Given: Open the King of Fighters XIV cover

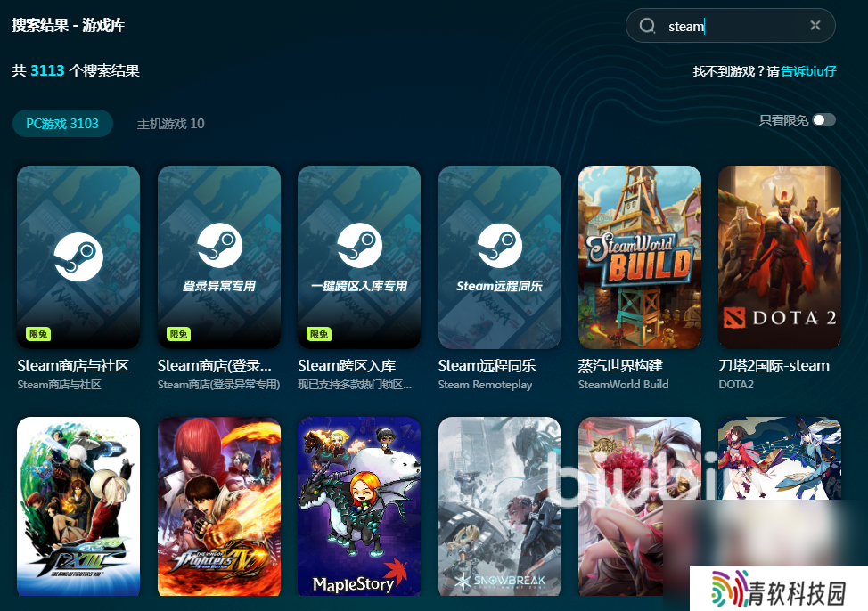Looking at the screenshot, I should coord(219,507).
